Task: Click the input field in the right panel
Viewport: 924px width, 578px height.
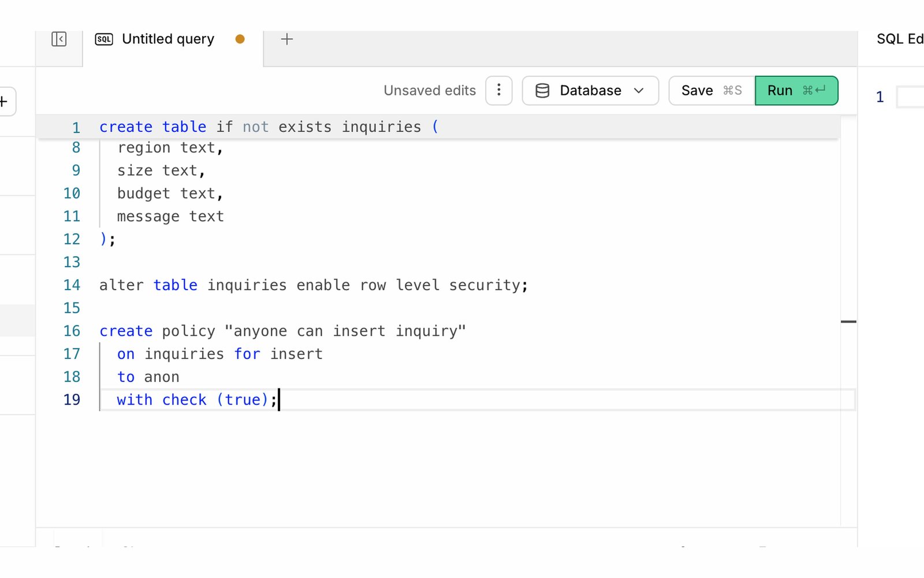Action: pyautogui.click(x=910, y=97)
